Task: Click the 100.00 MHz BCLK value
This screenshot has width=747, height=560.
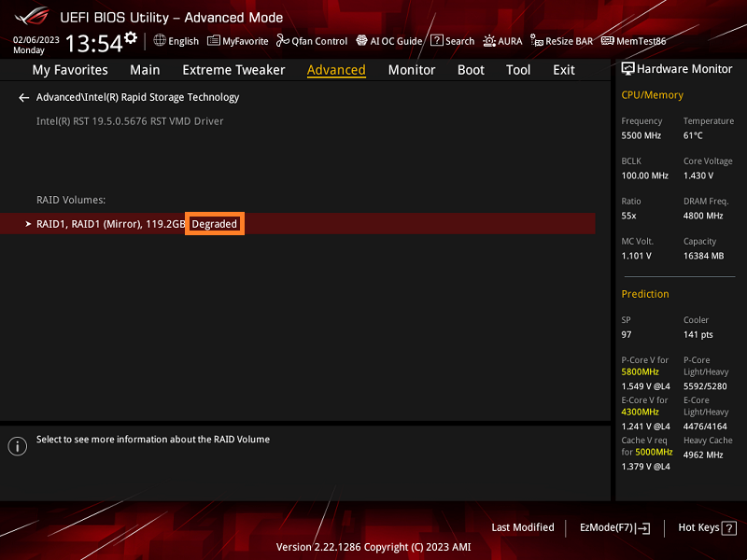Action: 644,175
